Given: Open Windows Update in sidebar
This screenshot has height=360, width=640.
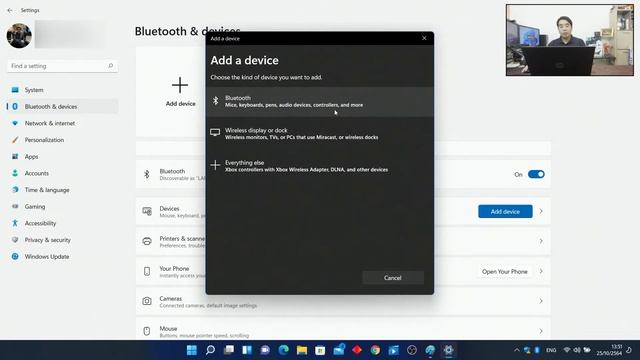Looking at the screenshot, I should [x=62, y=257].
